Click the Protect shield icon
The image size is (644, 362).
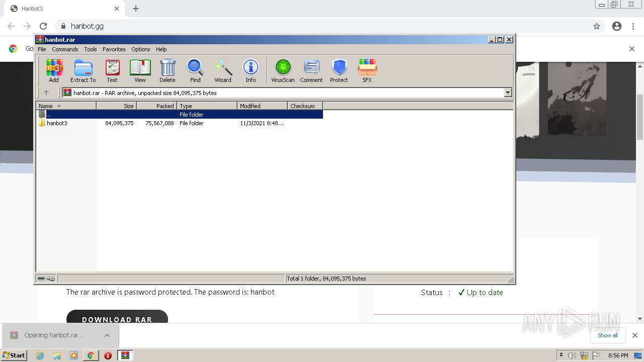point(339,70)
